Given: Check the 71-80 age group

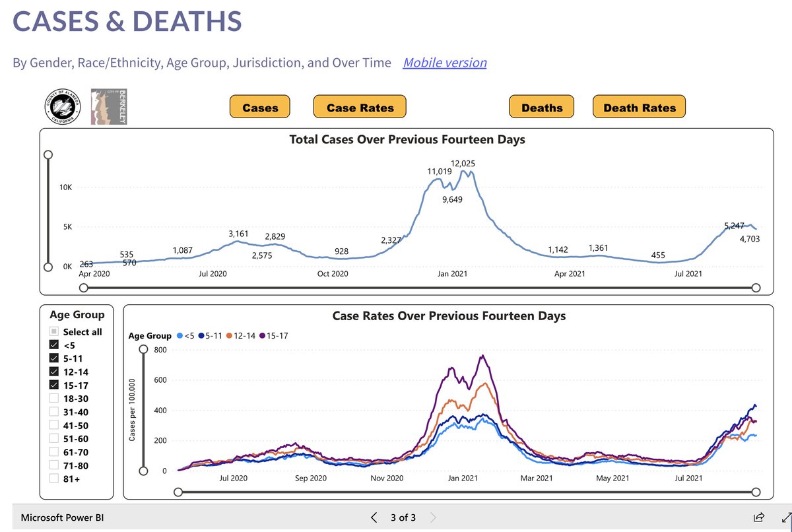Looking at the screenshot, I should click(x=53, y=465).
